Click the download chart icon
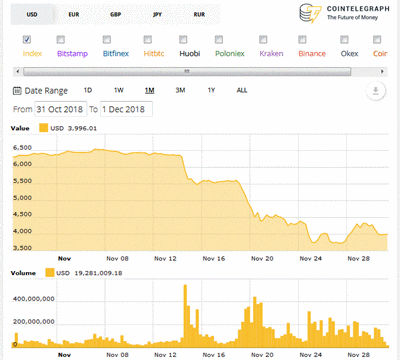This screenshot has width=400, height=360. pyautogui.click(x=376, y=91)
